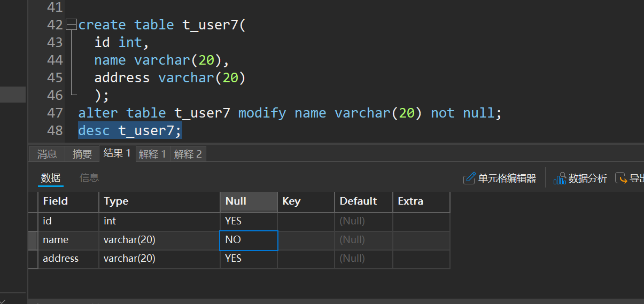The height and width of the screenshot is (304, 644).
Task: Select the NO cell in name row
Action: tap(249, 240)
